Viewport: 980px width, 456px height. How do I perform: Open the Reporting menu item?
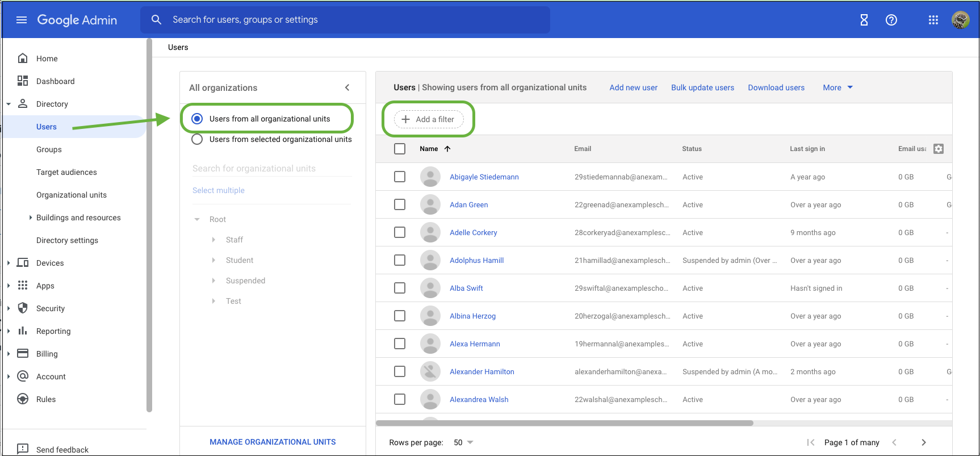tap(53, 331)
